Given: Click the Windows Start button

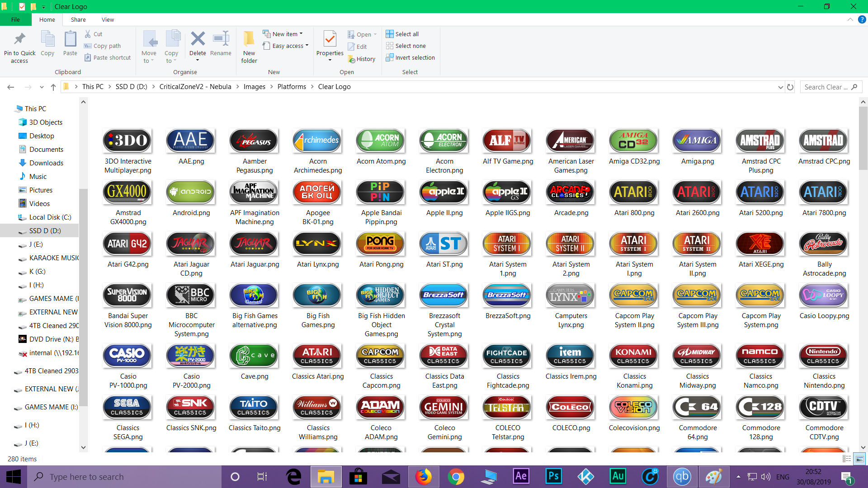Looking at the screenshot, I should 14,477.
